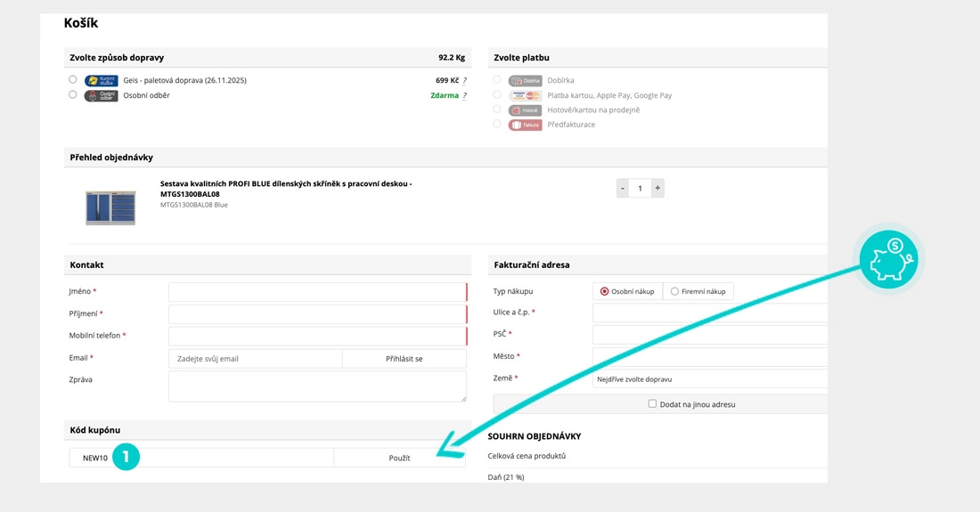
Task: Click the Předfakturace invoice icon
Action: pos(525,125)
